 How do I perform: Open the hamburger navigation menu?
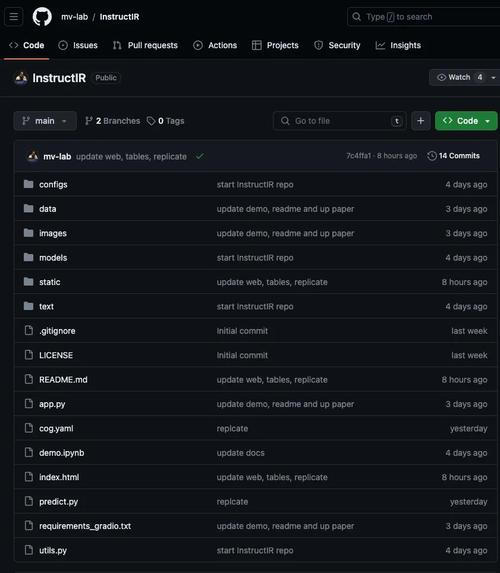pos(14,17)
